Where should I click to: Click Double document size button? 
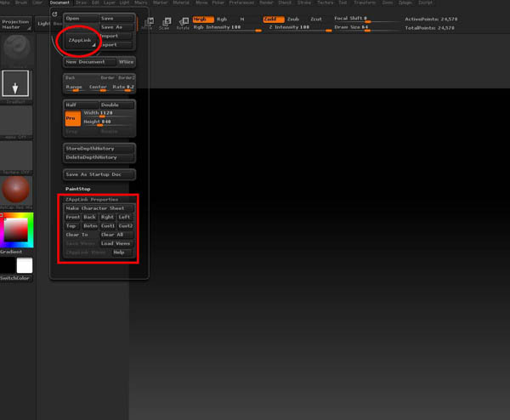click(116, 105)
